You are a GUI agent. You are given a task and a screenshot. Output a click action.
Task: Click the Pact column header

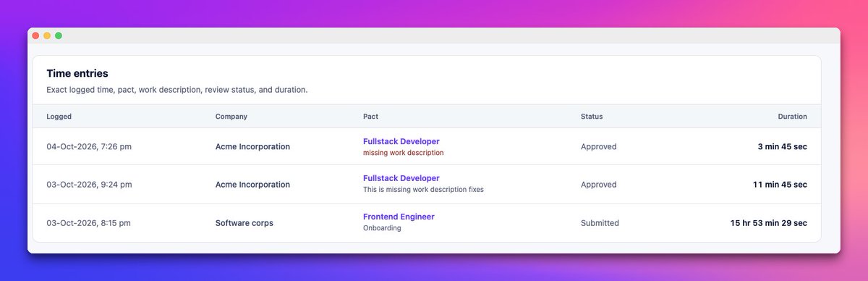coord(370,117)
